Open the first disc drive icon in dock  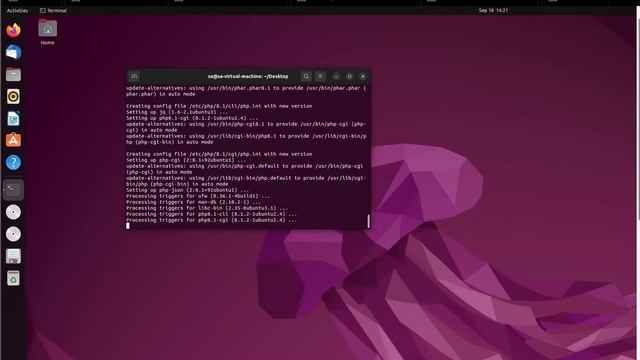pyautogui.click(x=13, y=212)
